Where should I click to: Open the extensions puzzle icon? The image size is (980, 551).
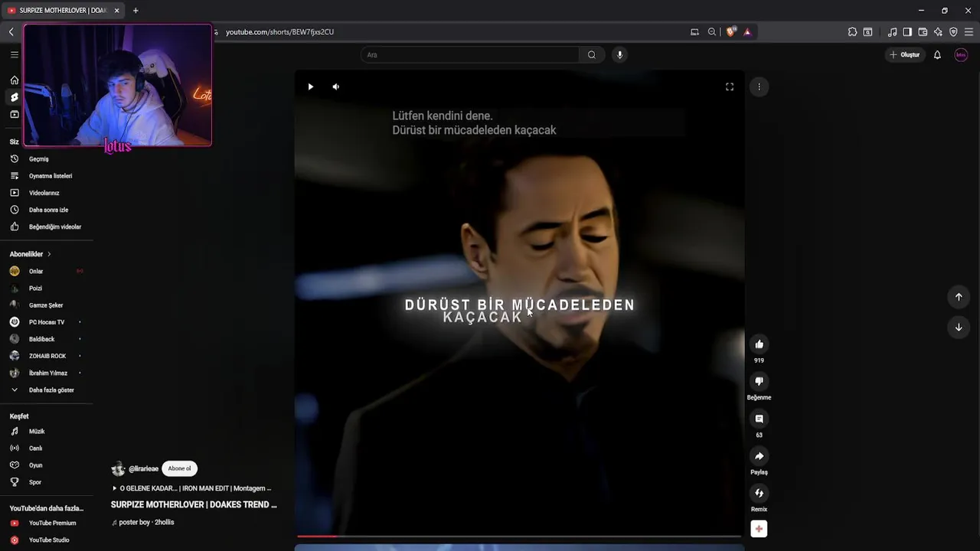pyautogui.click(x=852, y=31)
